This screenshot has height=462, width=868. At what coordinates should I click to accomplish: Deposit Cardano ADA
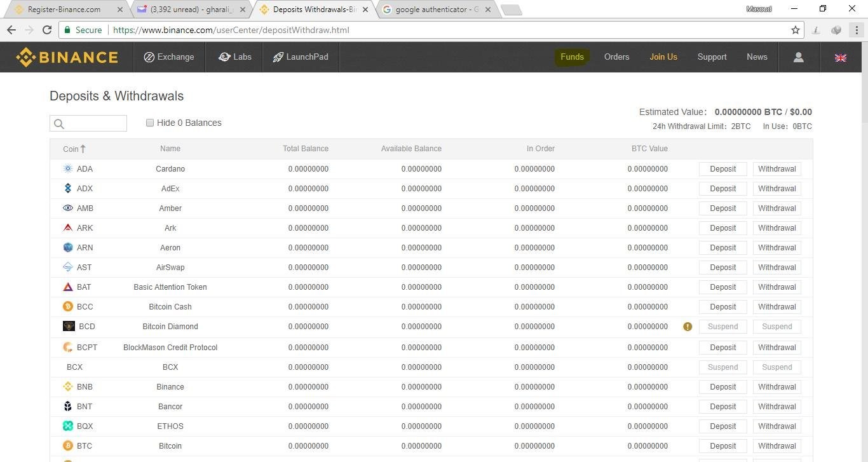tap(723, 169)
